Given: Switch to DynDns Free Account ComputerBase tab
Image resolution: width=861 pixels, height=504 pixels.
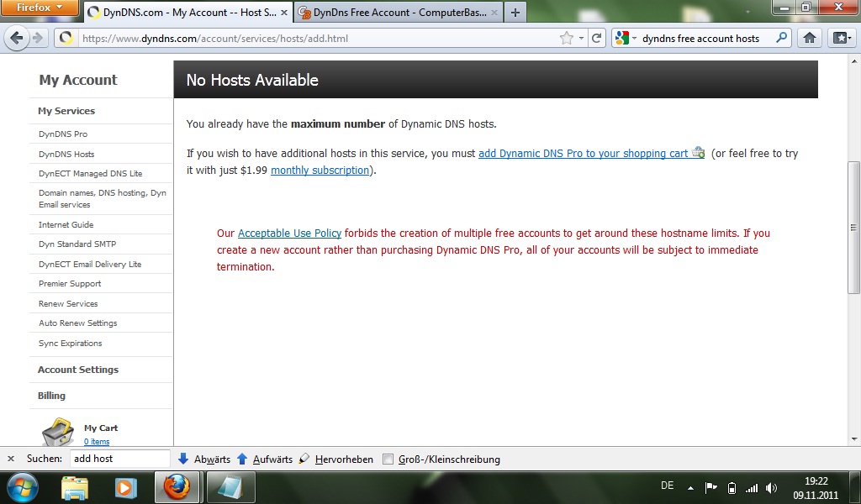Looking at the screenshot, I should [x=399, y=12].
